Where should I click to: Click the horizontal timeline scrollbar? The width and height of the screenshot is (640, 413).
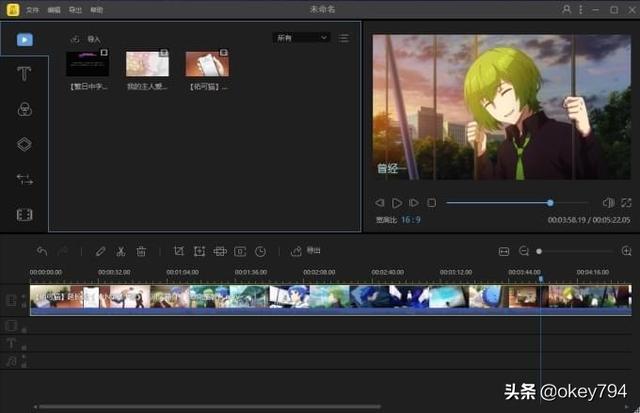210,406
